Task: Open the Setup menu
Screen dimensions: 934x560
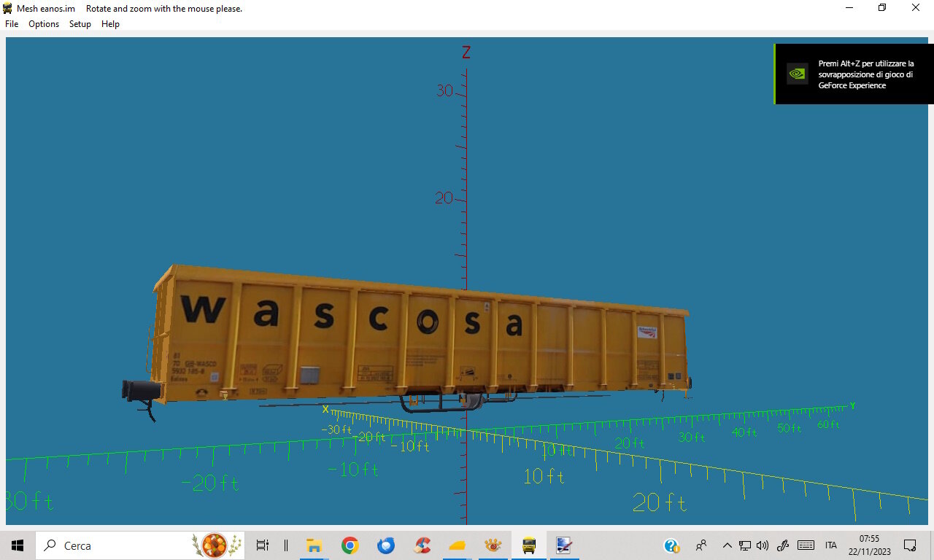Action: 80,24
